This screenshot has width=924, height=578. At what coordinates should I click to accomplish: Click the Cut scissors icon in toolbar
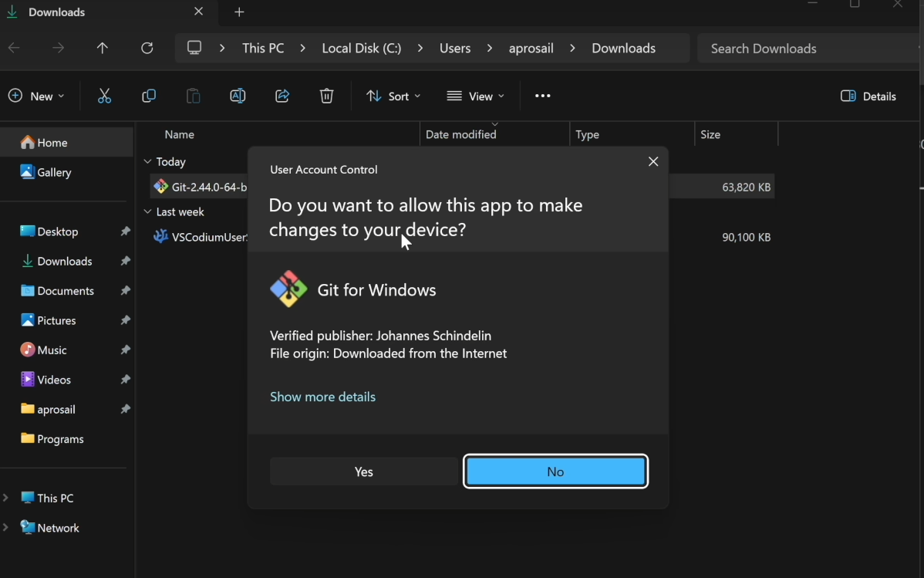104,96
